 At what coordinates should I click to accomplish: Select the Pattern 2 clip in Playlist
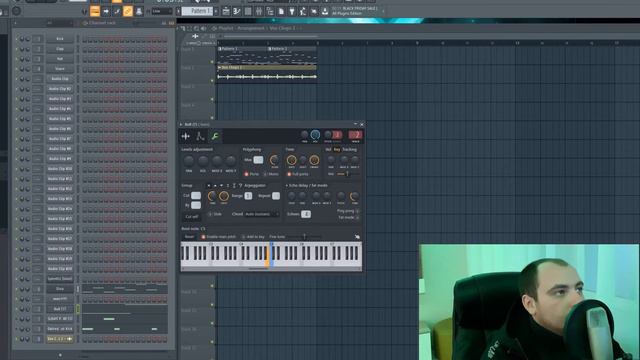coord(292,55)
